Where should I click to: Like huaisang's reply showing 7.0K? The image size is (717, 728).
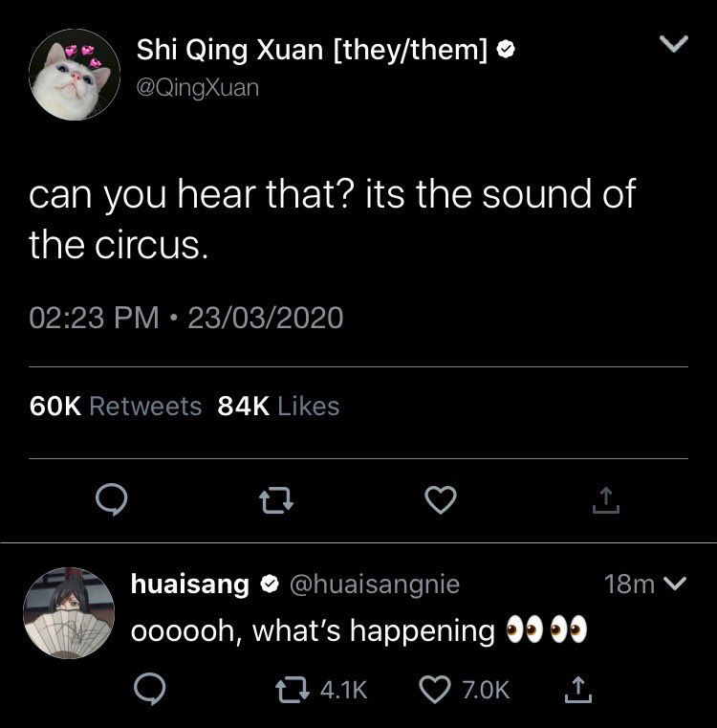[x=464, y=690]
